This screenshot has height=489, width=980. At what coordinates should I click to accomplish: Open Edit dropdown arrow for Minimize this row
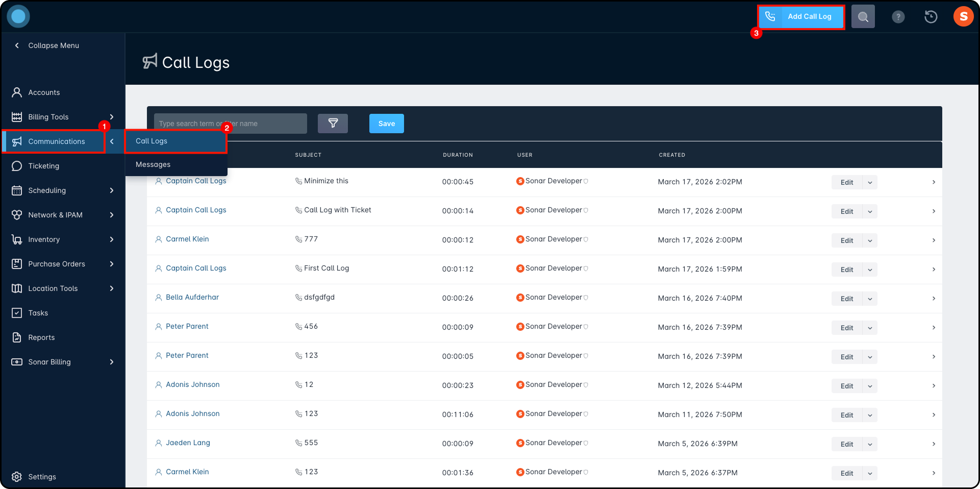coord(870,182)
